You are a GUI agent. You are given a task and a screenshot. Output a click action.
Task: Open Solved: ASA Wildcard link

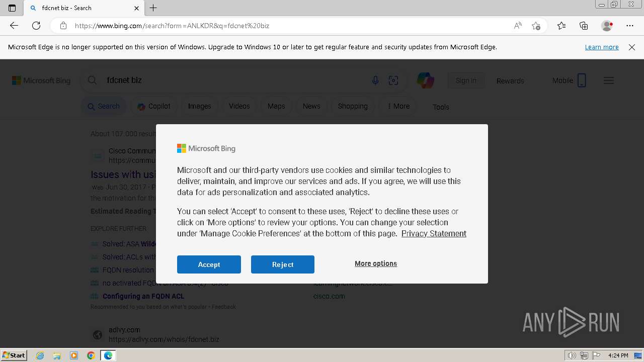coord(130,244)
